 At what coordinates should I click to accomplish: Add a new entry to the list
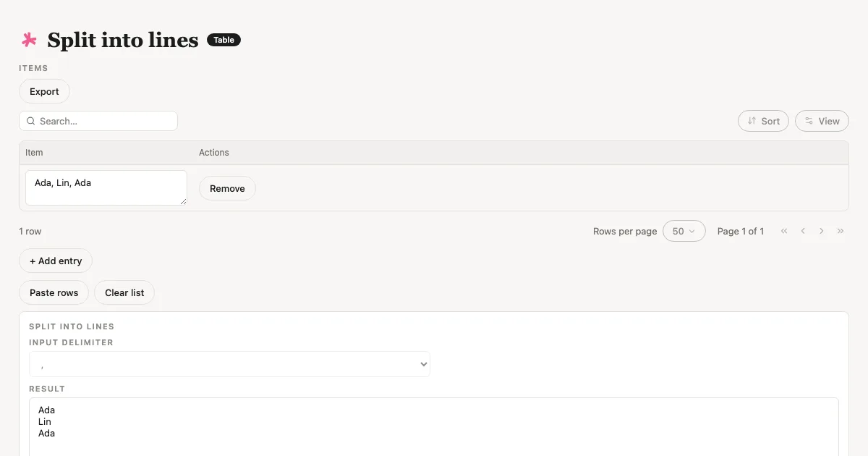point(56,261)
